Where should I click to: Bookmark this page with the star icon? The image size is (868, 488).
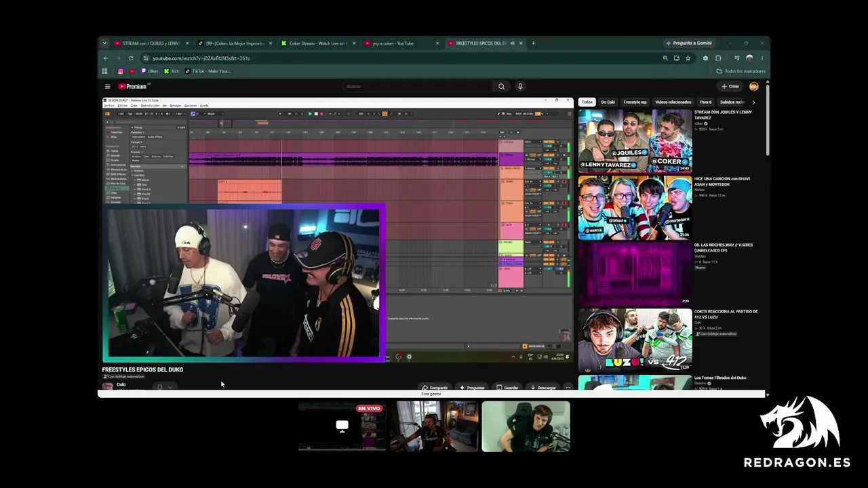[688, 58]
